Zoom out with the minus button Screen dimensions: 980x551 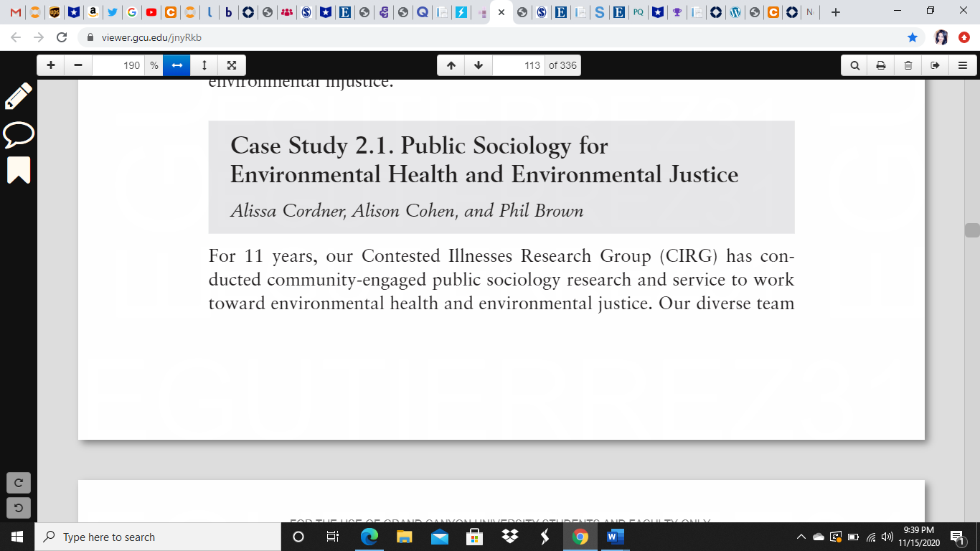pyautogui.click(x=78, y=65)
